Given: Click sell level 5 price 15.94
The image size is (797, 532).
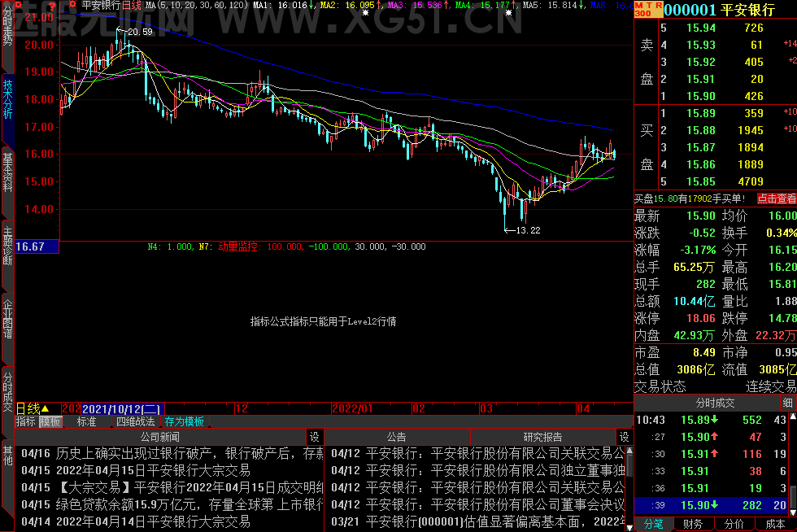Looking at the screenshot, I should [700, 28].
